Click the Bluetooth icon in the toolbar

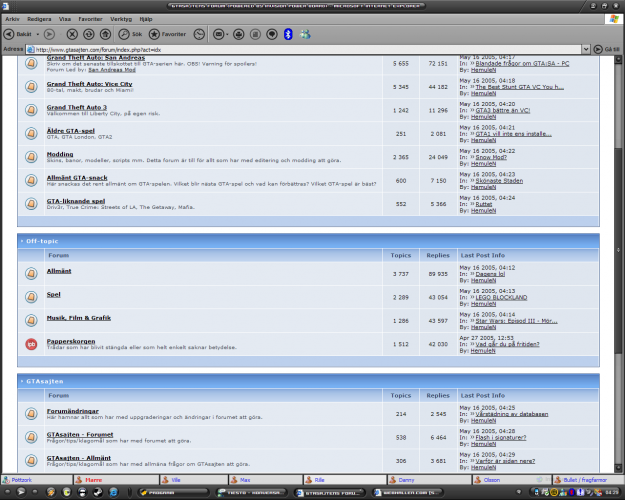288,33
